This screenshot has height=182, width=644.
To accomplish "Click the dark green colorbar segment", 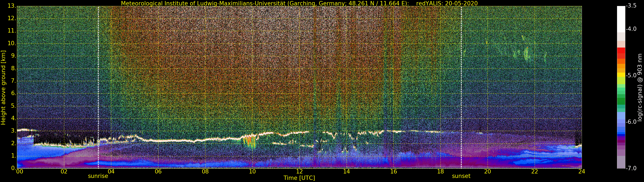I will 621,101.
